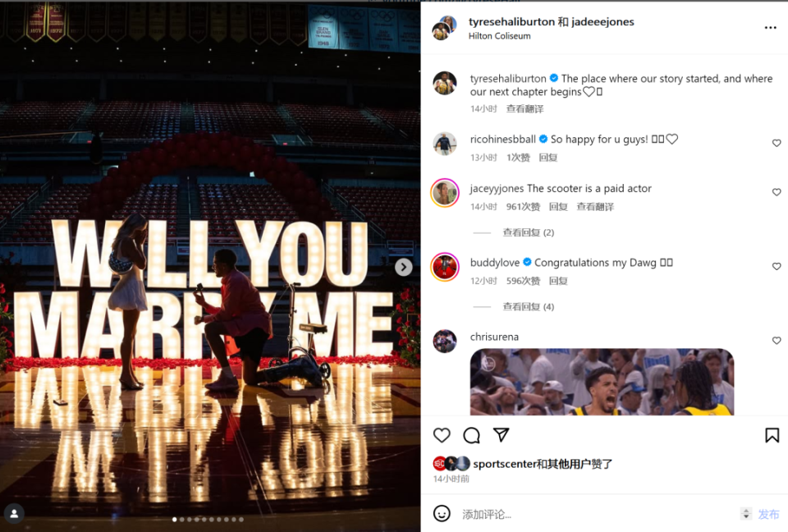Image resolution: width=788 pixels, height=532 pixels.
Task: Open Hilton Coliseum location page
Action: click(500, 36)
